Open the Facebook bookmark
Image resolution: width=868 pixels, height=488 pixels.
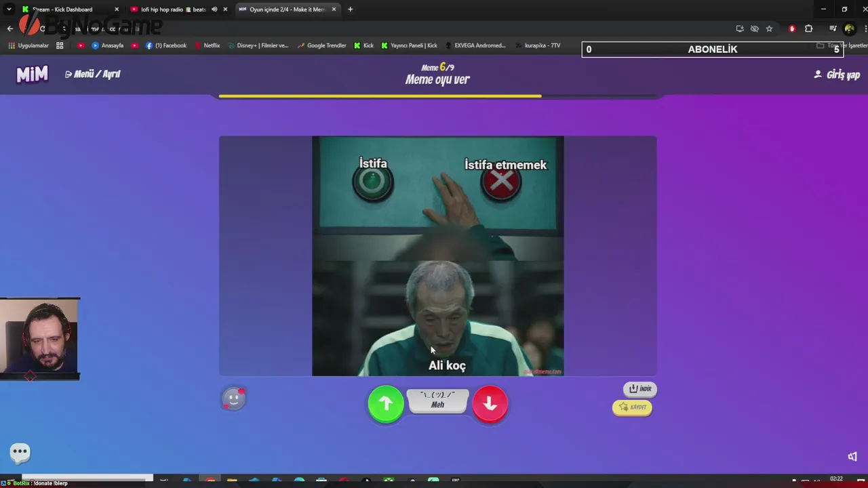point(166,45)
